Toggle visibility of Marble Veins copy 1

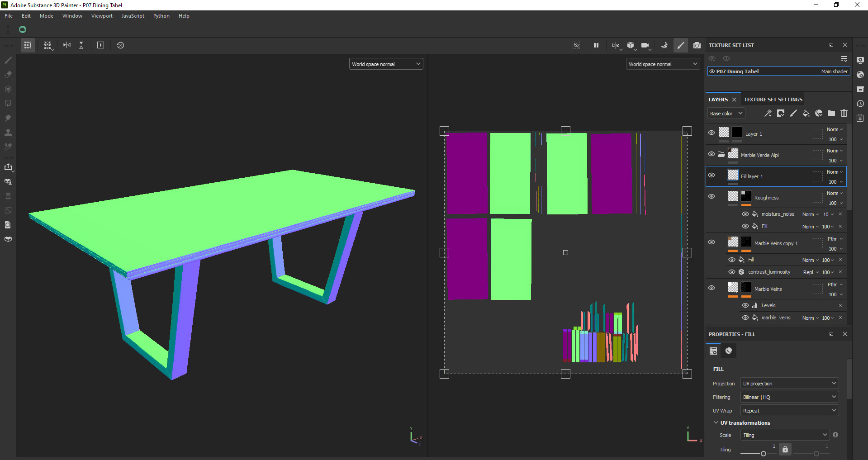coord(711,242)
